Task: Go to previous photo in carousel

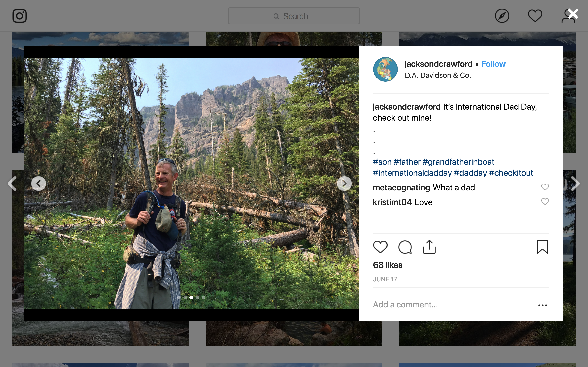Action: click(38, 183)
